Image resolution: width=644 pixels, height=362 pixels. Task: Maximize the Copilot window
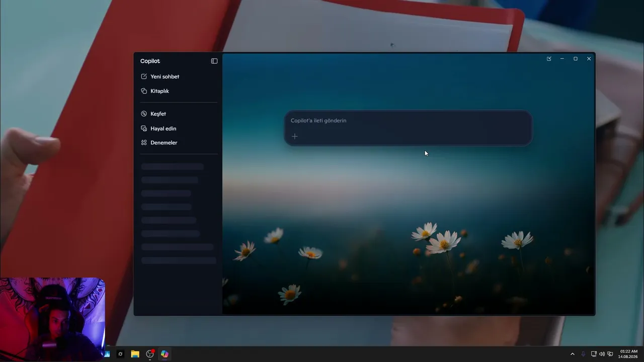tap(576, 59)
